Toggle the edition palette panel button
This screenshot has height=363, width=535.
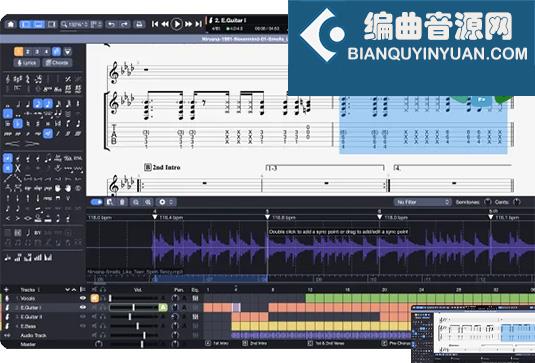[x=26, y=24]
